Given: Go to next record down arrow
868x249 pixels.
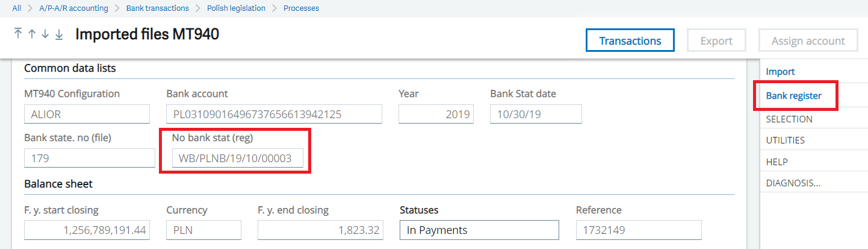Looking at the screenshot, I should [x=45, y=34].
